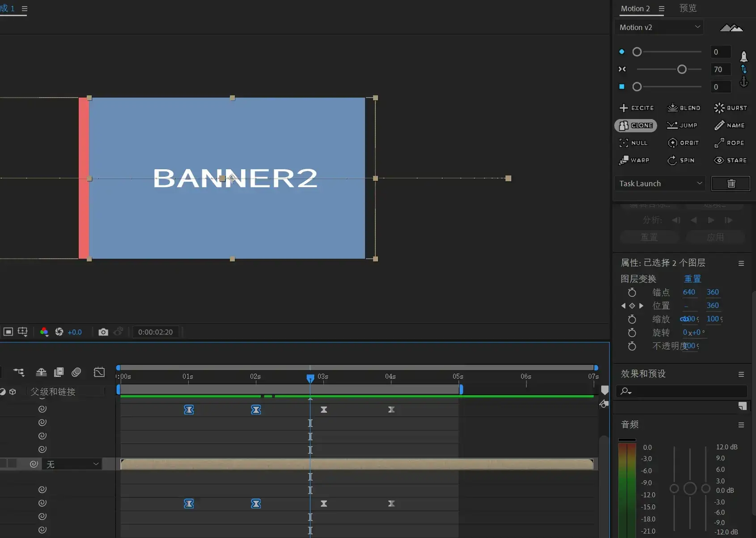Image resolution: width=756 pixels, height=538 pixels.
Task: Open graph editor icon in timeline
Action: pos(99,372)
